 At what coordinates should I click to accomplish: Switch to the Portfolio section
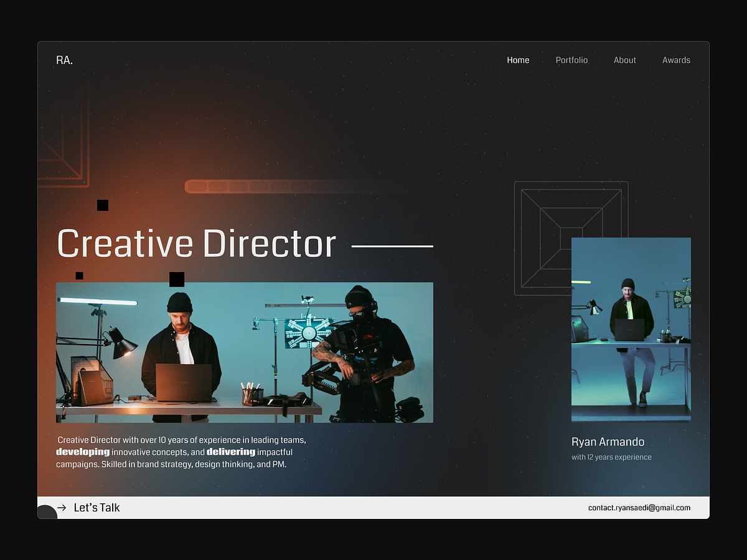click(x=571, y=60)
